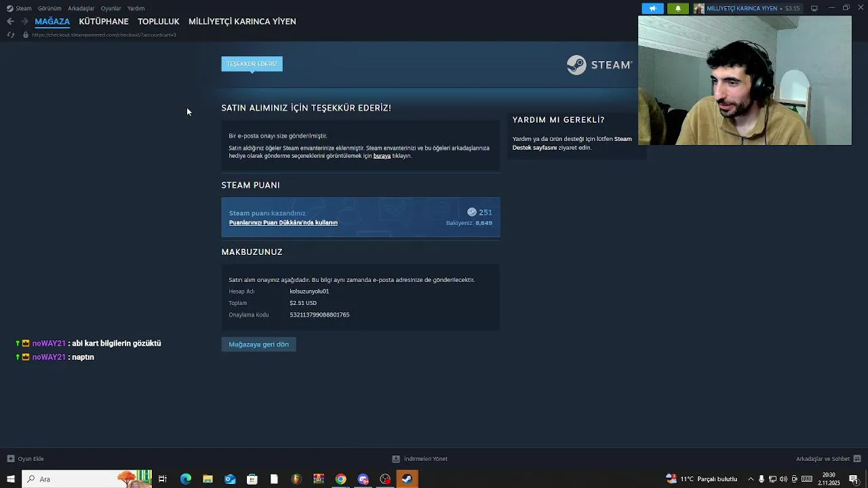Open the Windows Start menu
The image size is (868, 488).
click(x=10, y=479)
